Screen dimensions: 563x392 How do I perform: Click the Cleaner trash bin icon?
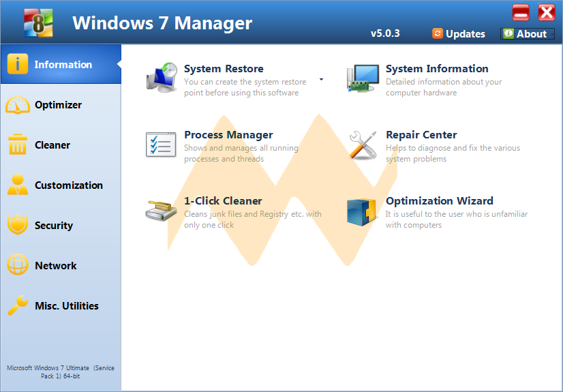pyautogui.click(x=18, y=145)
